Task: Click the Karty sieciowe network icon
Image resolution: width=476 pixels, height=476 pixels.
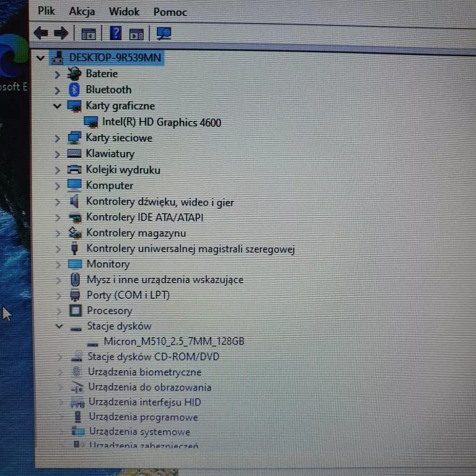Action: pyautogui.click(x=74, y=138)
